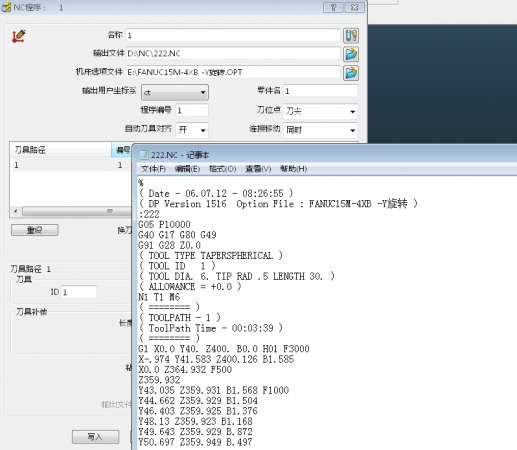Viewport: 517px width, 450px height.
Task: Click the 刀具路径 column header
Action: point(61,150)
